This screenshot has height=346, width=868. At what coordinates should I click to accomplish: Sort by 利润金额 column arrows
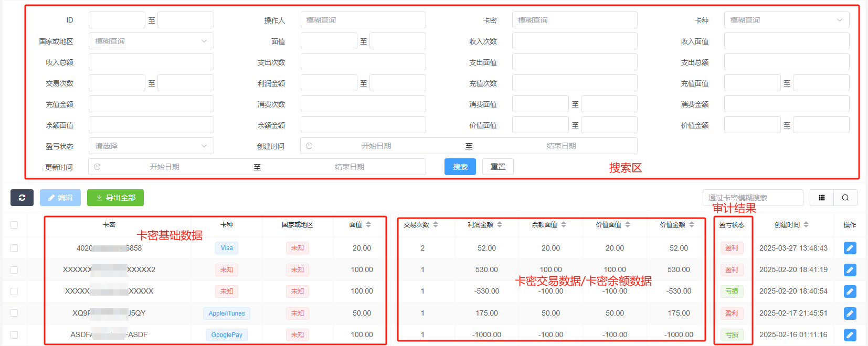500,224
